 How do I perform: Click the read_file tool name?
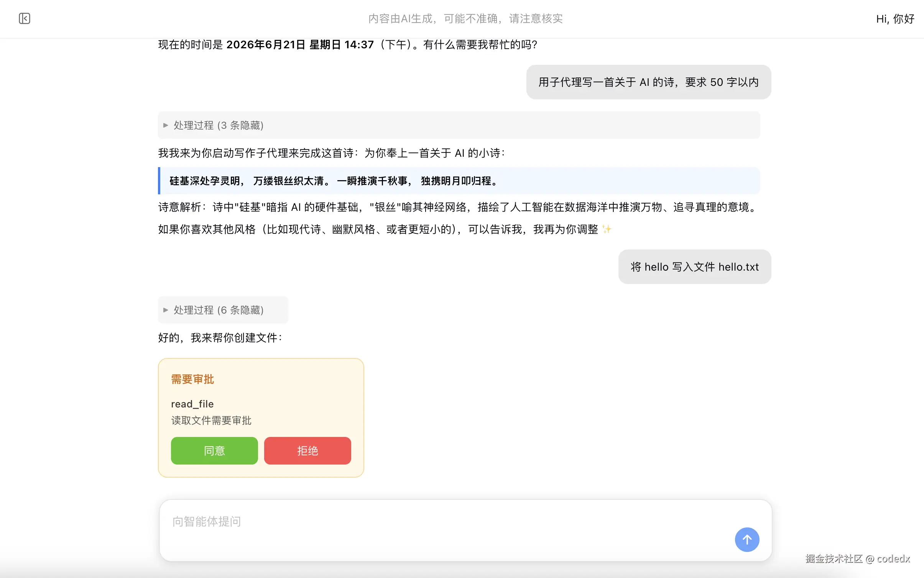click(192, 404)
